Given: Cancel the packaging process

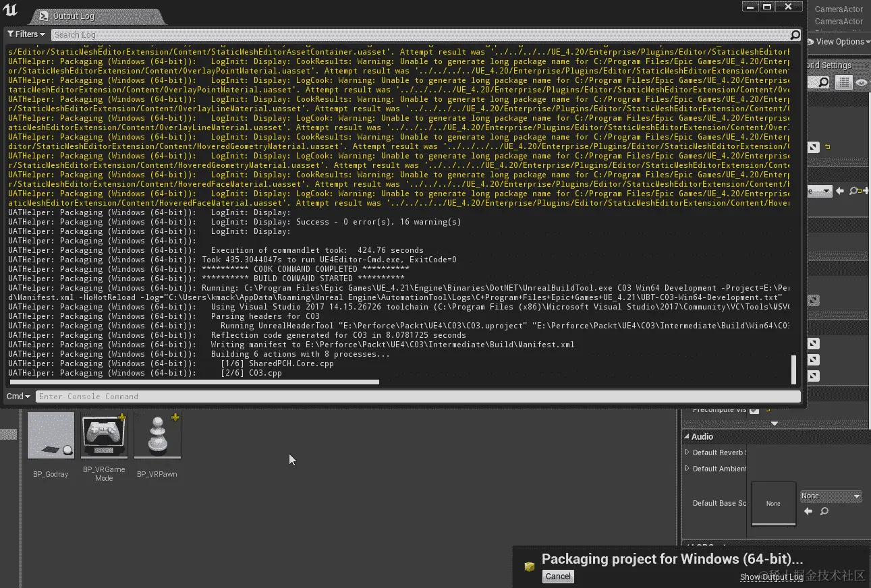Looking at the screenshot, I should (x=558, y=577).
